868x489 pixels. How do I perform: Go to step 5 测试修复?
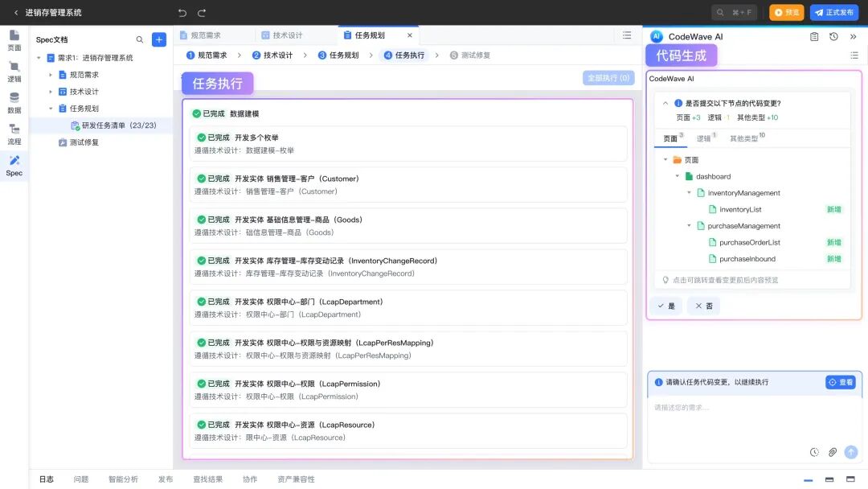coord(470,55)
